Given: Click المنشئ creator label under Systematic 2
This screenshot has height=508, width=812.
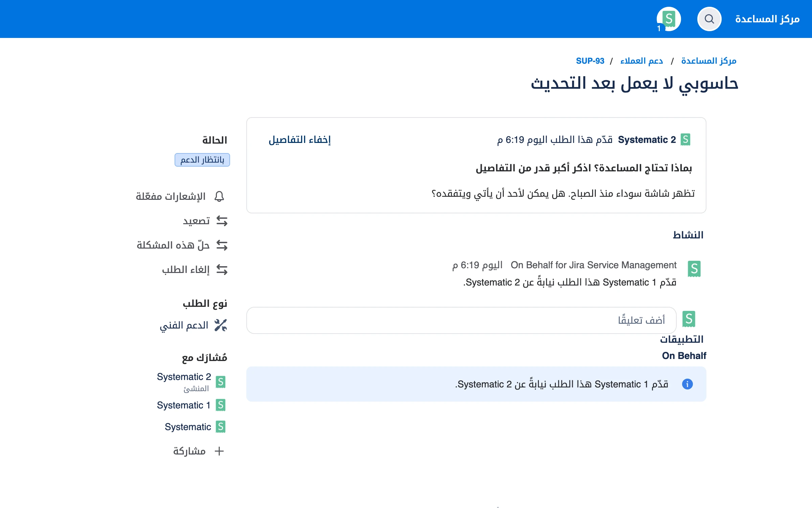Looking at the screenshot, I should (x=196, y=389).
